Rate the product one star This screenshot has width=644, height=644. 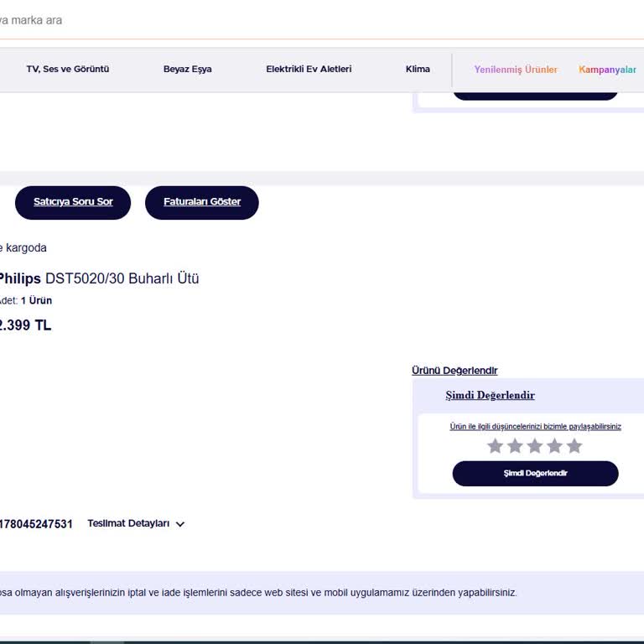coord(495,445)
